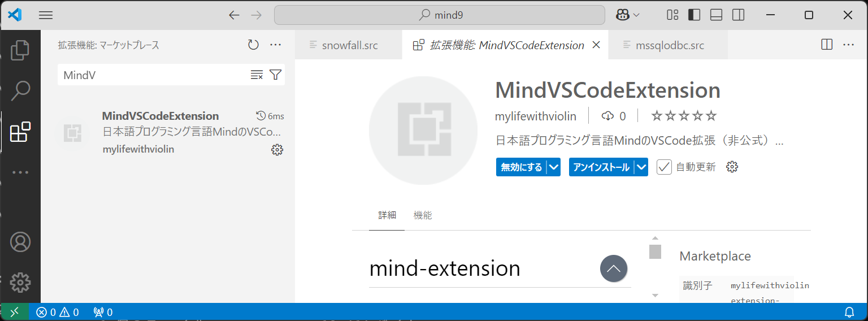
Task: Click the readme scrollbar thumb
Action: [x=655, y=251]
